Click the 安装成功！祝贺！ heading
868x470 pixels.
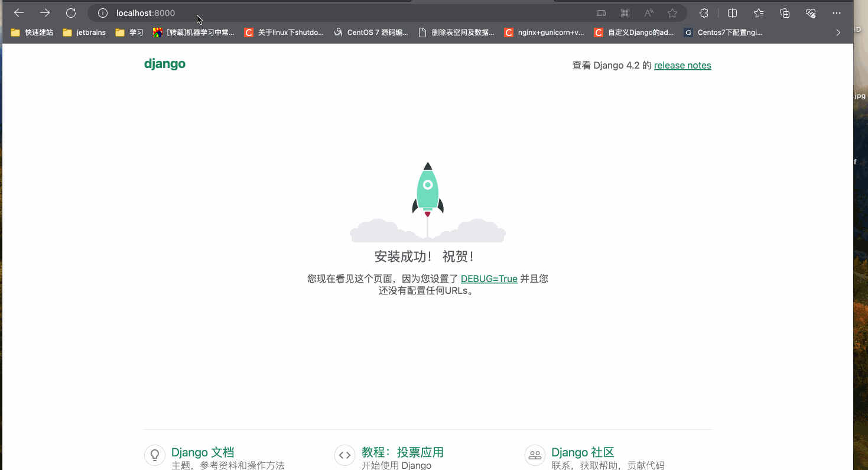point(424,257)
